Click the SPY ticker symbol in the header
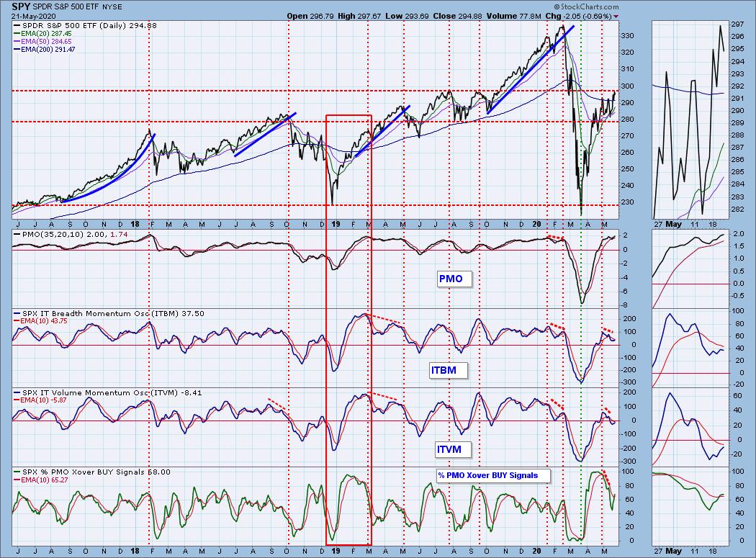This screenshot has height=558, width=756. [20, 6]
